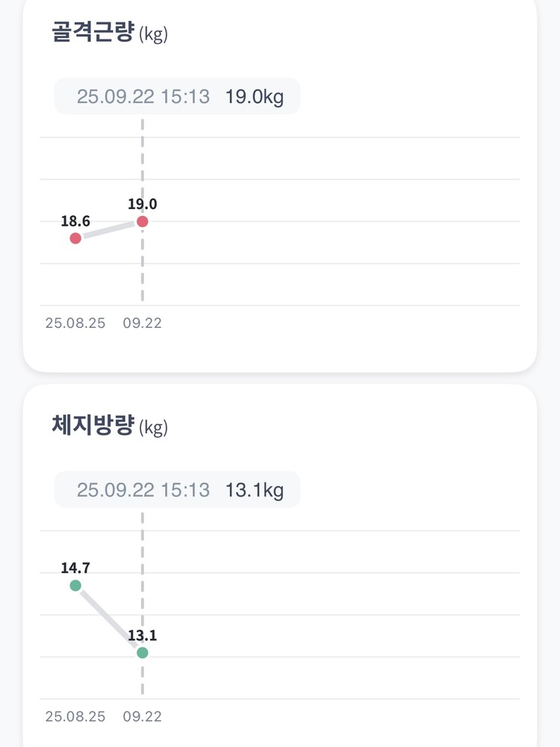Click the 14.7 value label
This screenshot has width=560, height=747.
pyautogui.click(x=75, y=568)
